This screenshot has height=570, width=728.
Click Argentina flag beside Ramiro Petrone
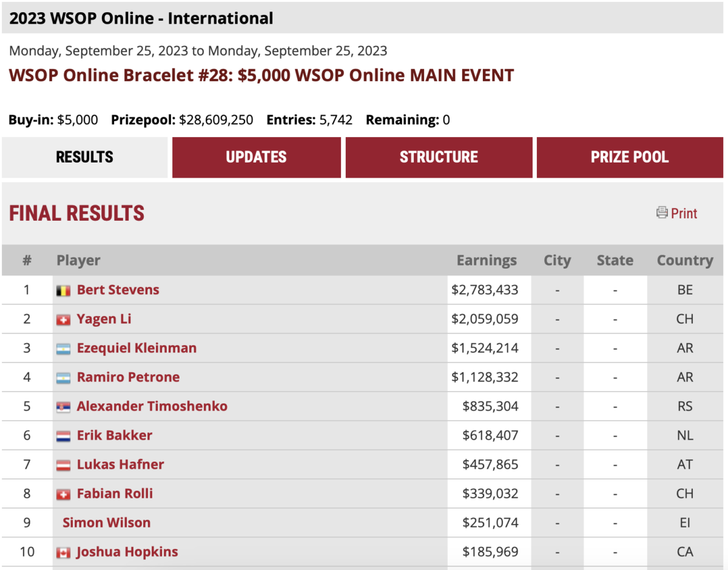(63, 378)
